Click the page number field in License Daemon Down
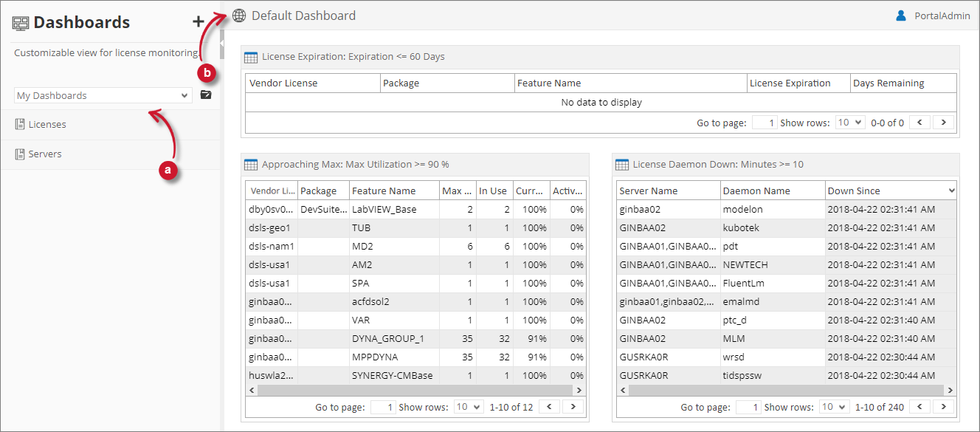The height and width of the screenshot is (432, 980). point(748,407)
